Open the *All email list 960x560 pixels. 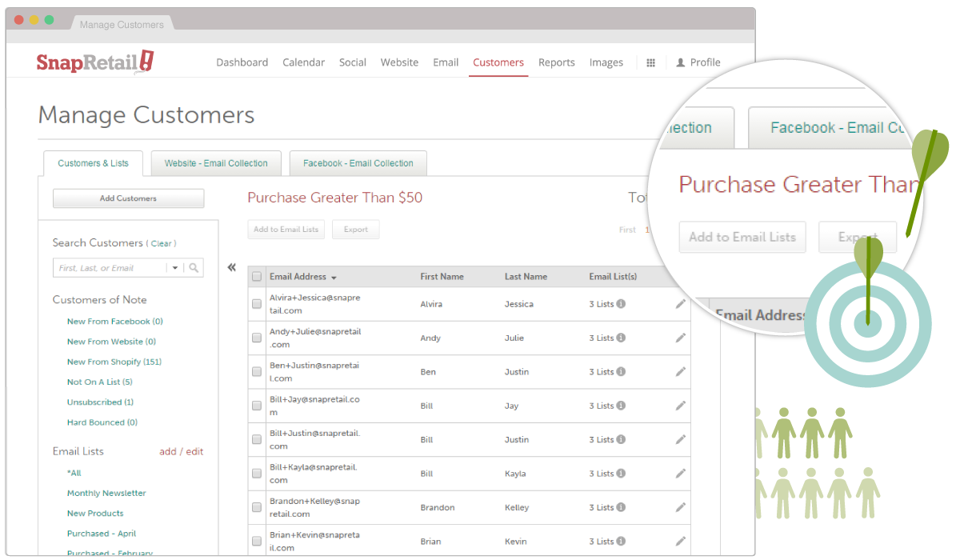(x=74, y=474)
